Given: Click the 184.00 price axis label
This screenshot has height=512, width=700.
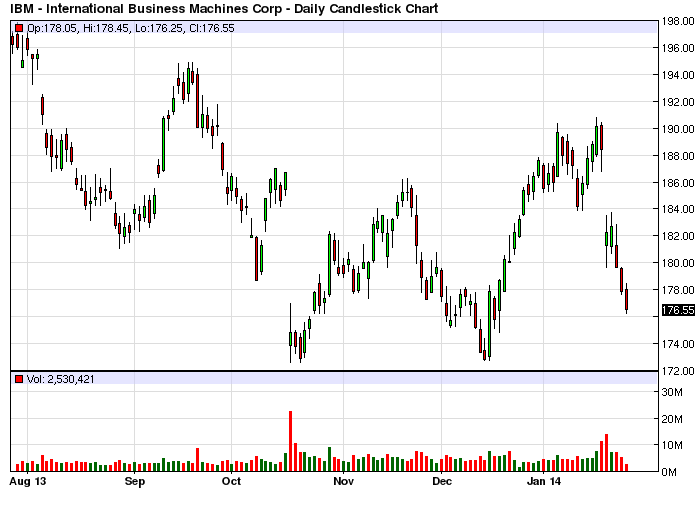Looking at the screenshot, I should [x=678, y=209].
